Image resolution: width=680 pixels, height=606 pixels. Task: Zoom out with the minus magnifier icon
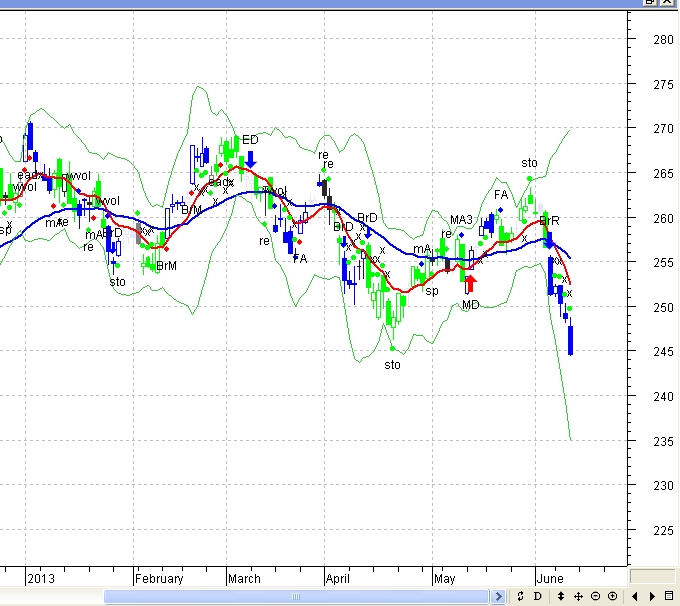tap(595, 597)
